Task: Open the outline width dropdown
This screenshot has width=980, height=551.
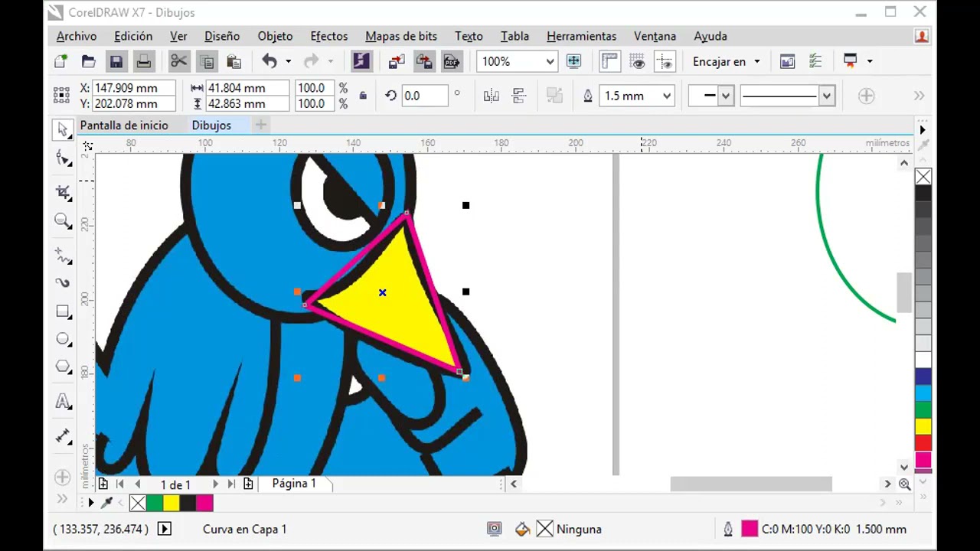Action: [667, 96]
